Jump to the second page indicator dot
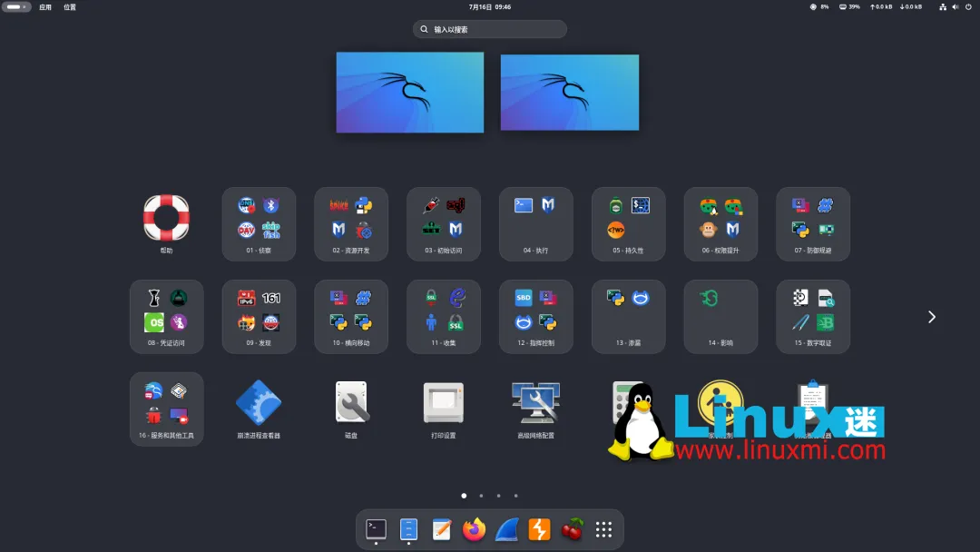The height and width of the screenshot is (552, 980). click(x=481, y=496)
